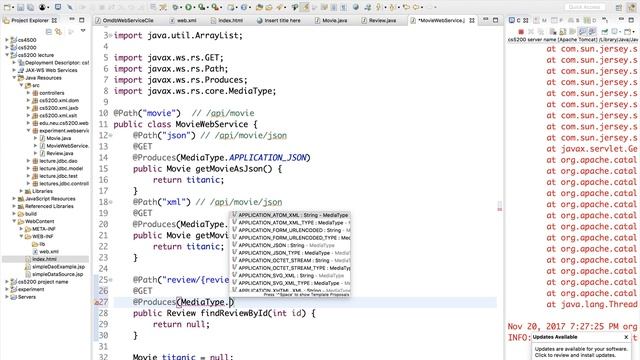Toggle Show Console When Standard Out Changes
The height and width of the screenshot is (360, 640).
(582, 31)
